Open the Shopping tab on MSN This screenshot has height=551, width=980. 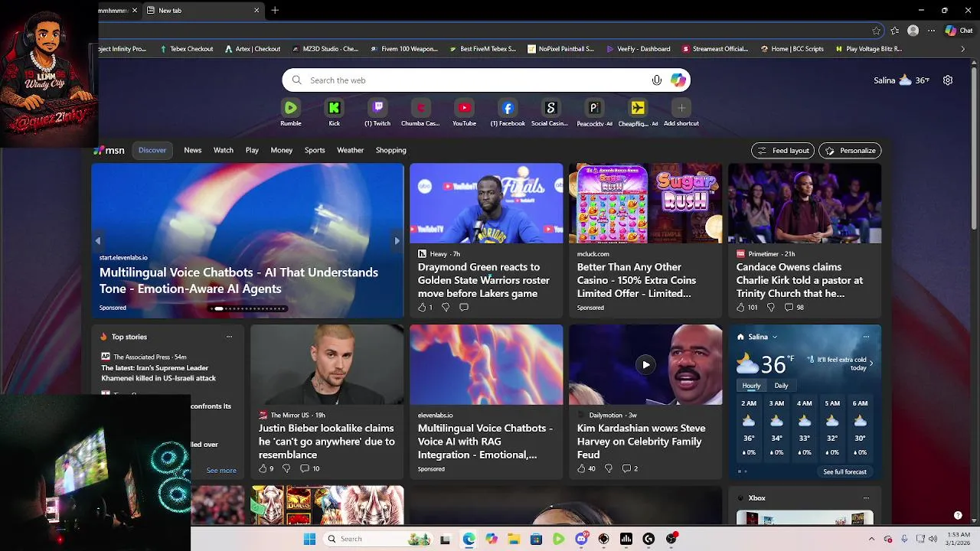click(390, 150)
